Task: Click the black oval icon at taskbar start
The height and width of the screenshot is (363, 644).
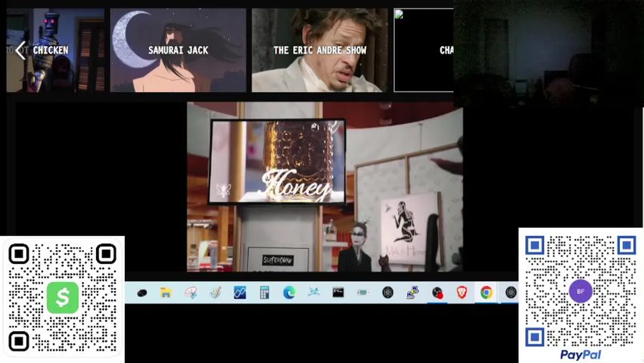Action: click(x=142, y=293)
